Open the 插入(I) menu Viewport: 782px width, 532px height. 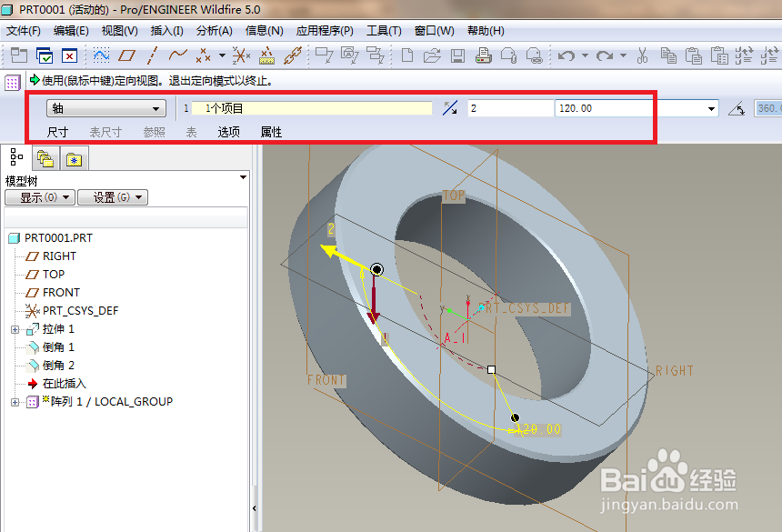point(167,31)
